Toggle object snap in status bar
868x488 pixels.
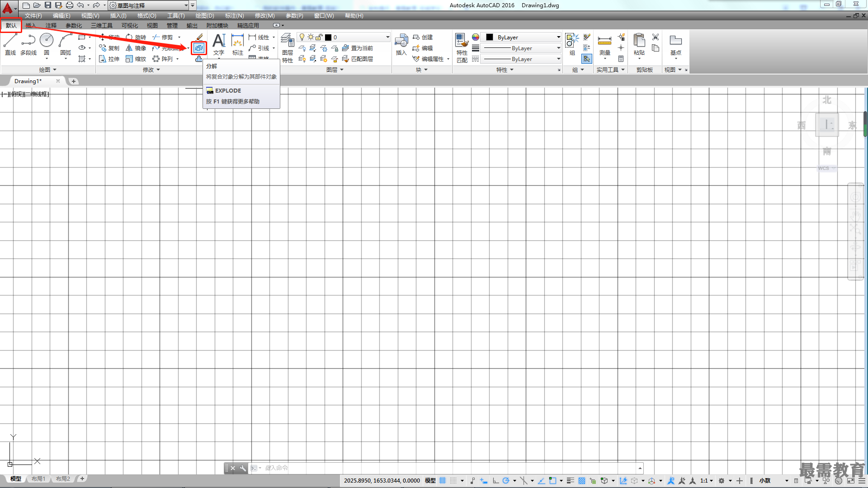[x=552, y=481]
